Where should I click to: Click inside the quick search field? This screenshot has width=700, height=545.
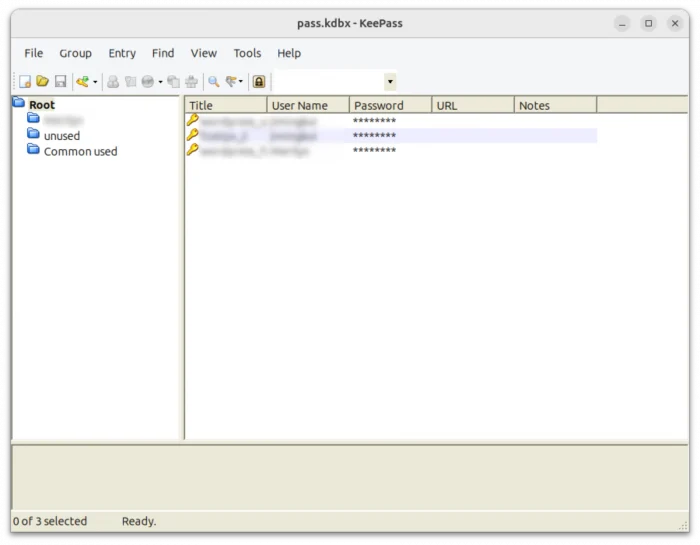coord(327,82)
